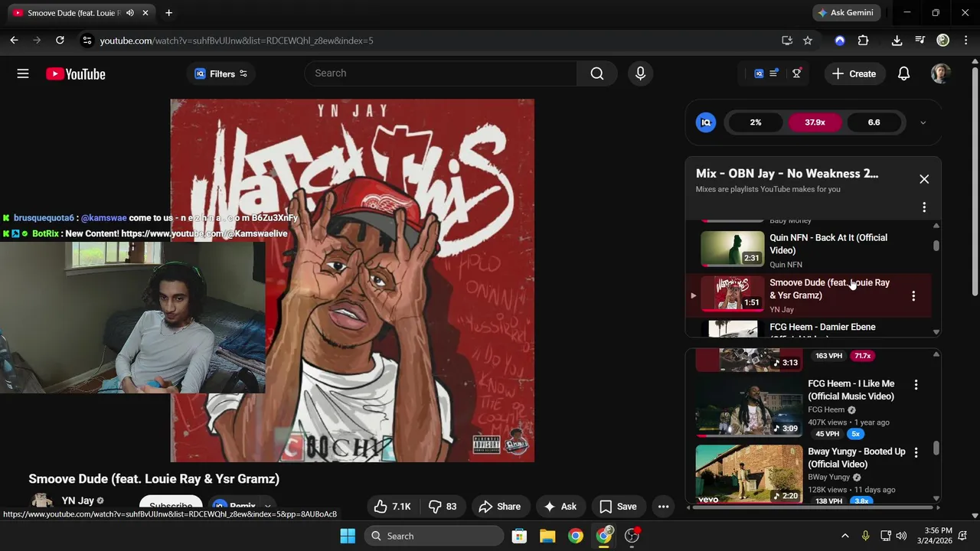Reload the current page
This screenshot has width=980, height=551.
60,41
